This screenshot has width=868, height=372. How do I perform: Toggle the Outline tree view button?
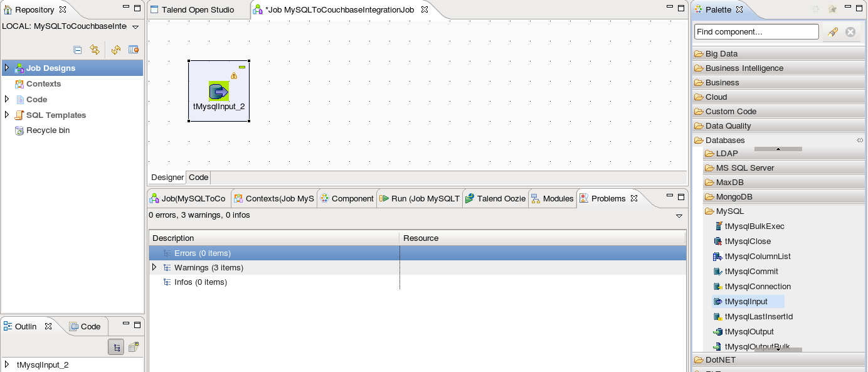pos(116,347)
